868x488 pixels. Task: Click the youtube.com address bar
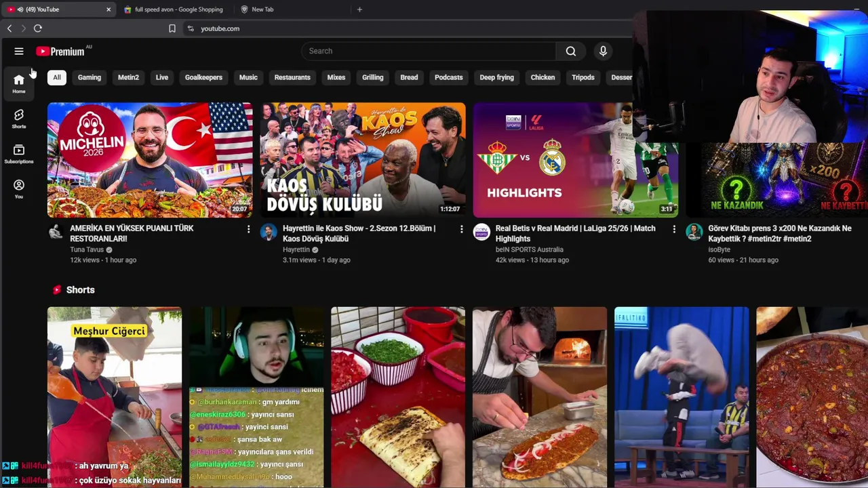tap(407, 28)
